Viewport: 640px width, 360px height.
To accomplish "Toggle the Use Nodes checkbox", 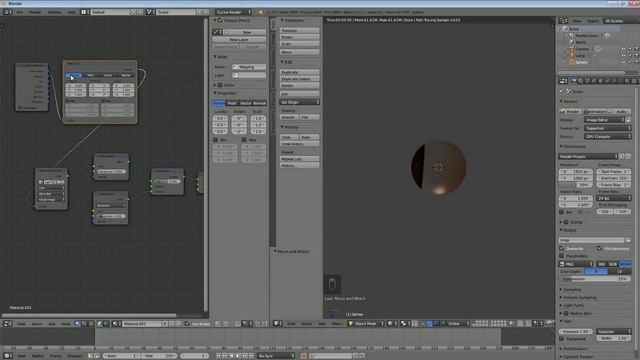I will [x=187, y=324].
